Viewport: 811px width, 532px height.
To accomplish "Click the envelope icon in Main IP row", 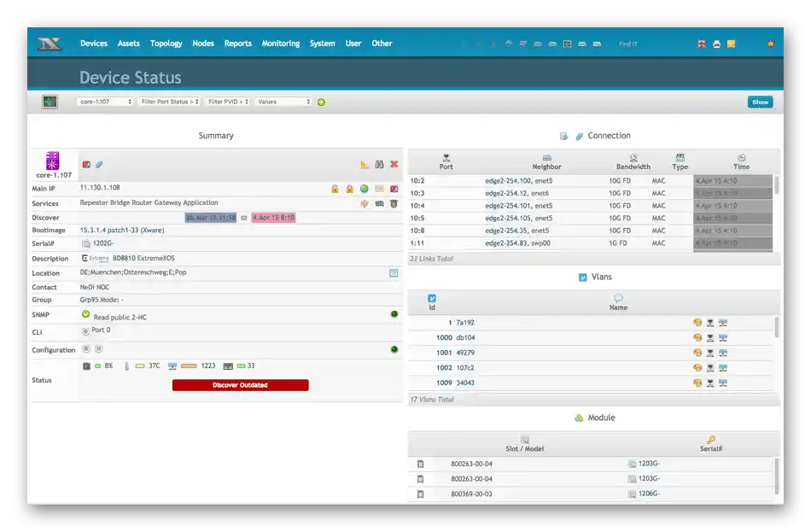I will pos(379,189).
